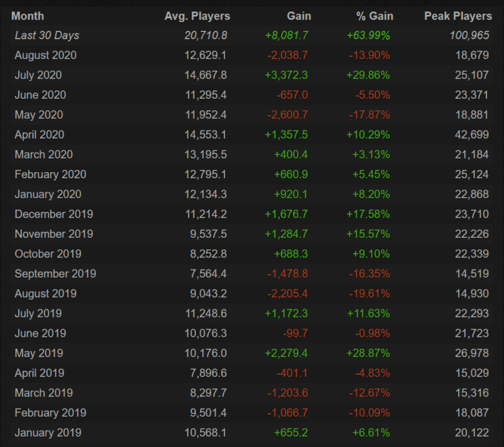Image resolution: width=504 pixels, height=447 pixels.
Task: Click the 10,176.0 average players value
Action: point(206,354)
